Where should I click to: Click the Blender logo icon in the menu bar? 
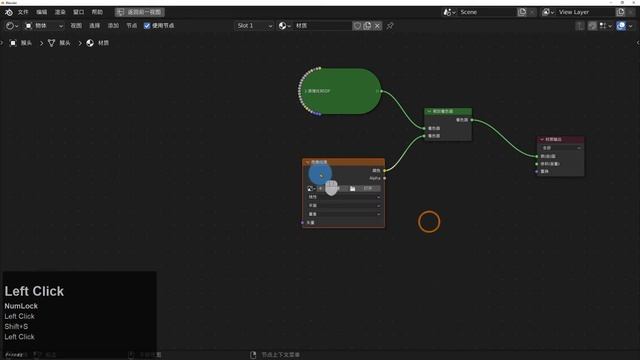9,12
